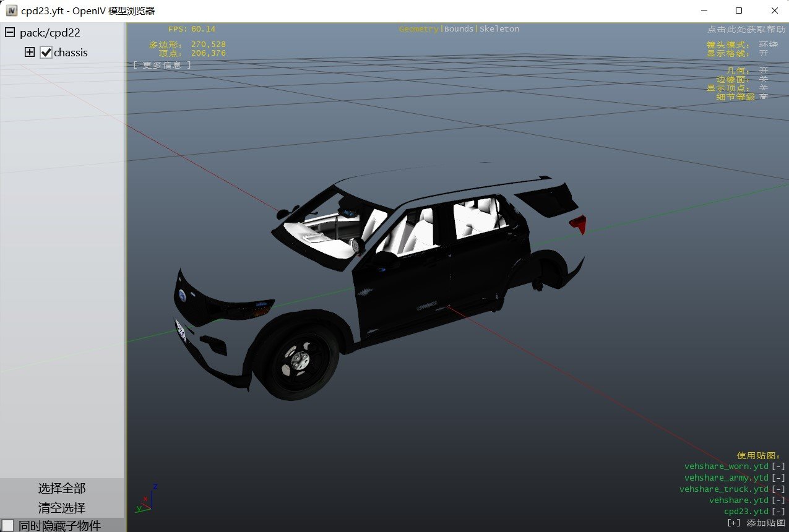Change the 镜头模式 value 环绕
Image resolution: width=789 pixels, height=532 pixels.
[x=768, y=45]
